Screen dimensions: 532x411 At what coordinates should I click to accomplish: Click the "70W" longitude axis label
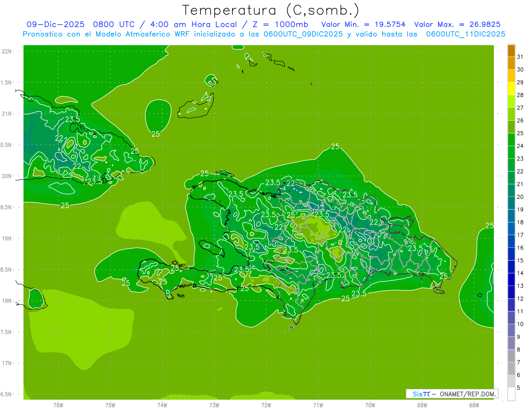(x=370, y=405)
